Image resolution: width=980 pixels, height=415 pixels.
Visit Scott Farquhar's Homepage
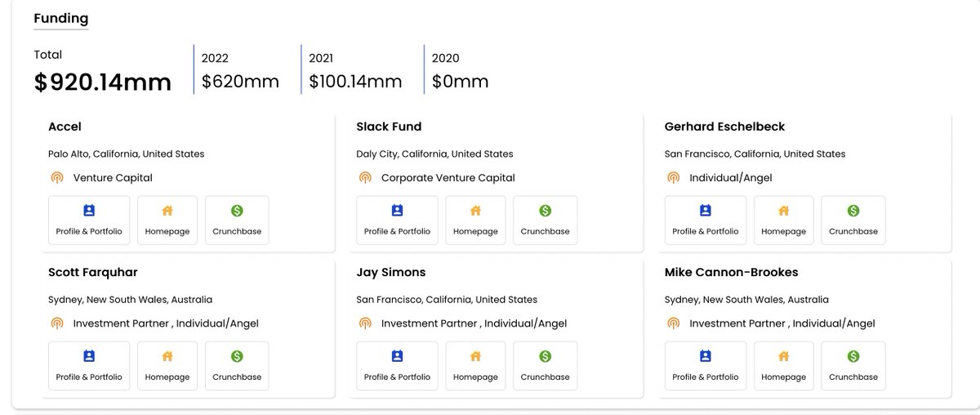(x=167, y=365)
